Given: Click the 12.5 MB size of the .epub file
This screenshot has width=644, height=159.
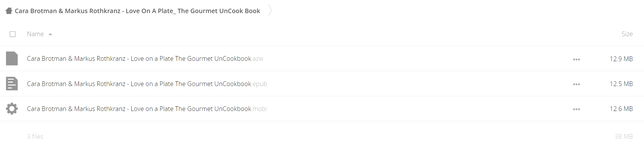Looking at the screenshot, I should click(621, 84).
